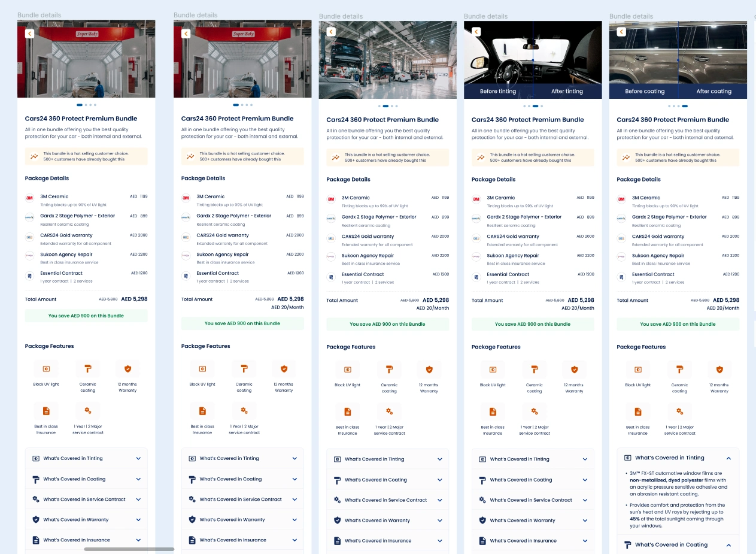Viewport: 756px width, 554px height.
Task: Select the fifth frame's Bundle details title label
Action: 631,16
